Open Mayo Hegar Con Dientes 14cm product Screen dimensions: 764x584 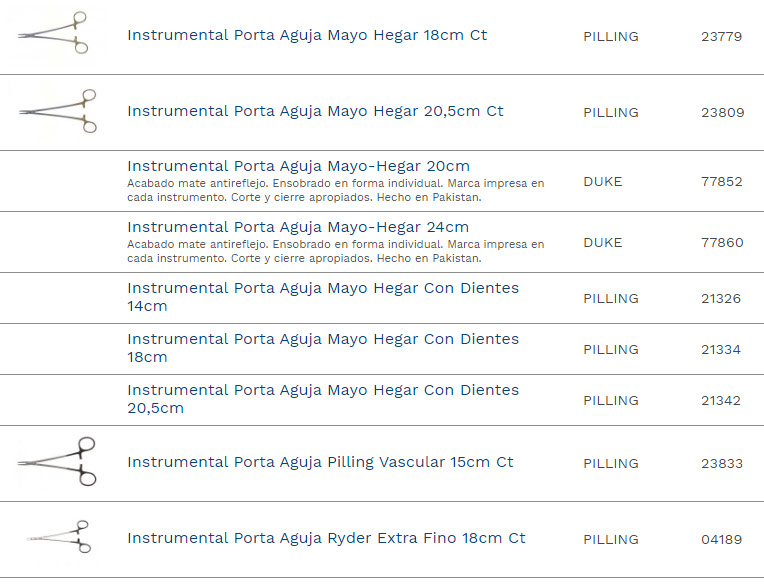point(323,297)
